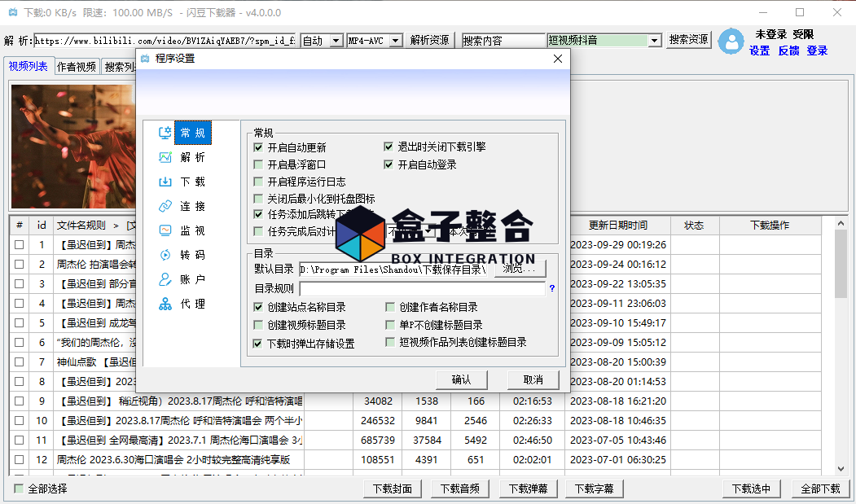Enable 创建作者名称目录 checkbox
The image size is (856, 504).
(x=390, y=307)
